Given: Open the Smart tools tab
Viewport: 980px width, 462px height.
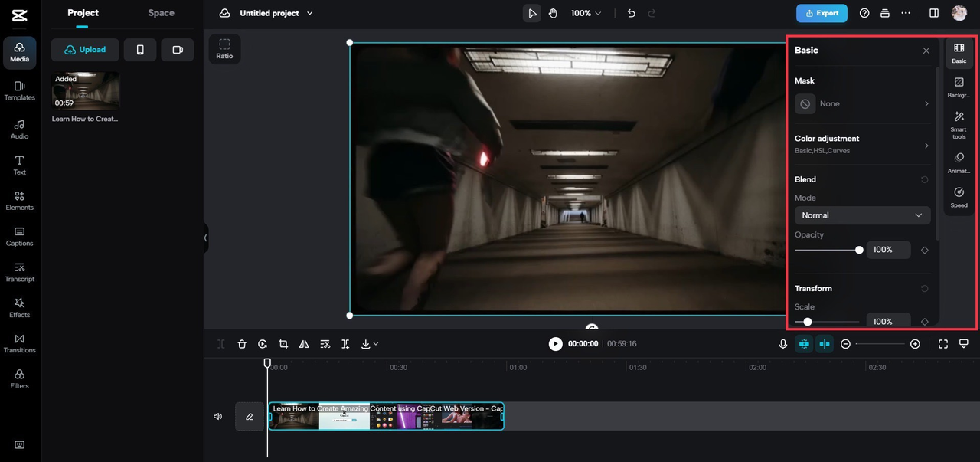Looking at the screenshot, I should pos(959,125).
